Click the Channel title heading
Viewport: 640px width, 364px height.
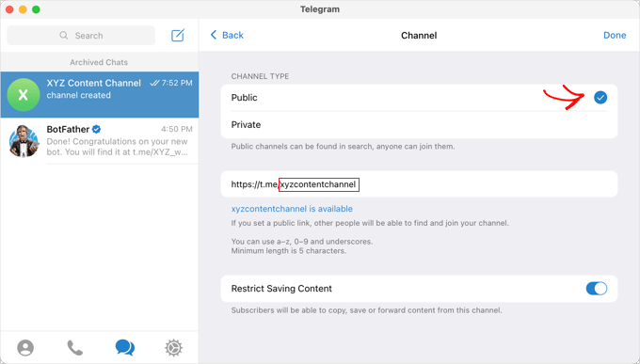pos(419,36)
